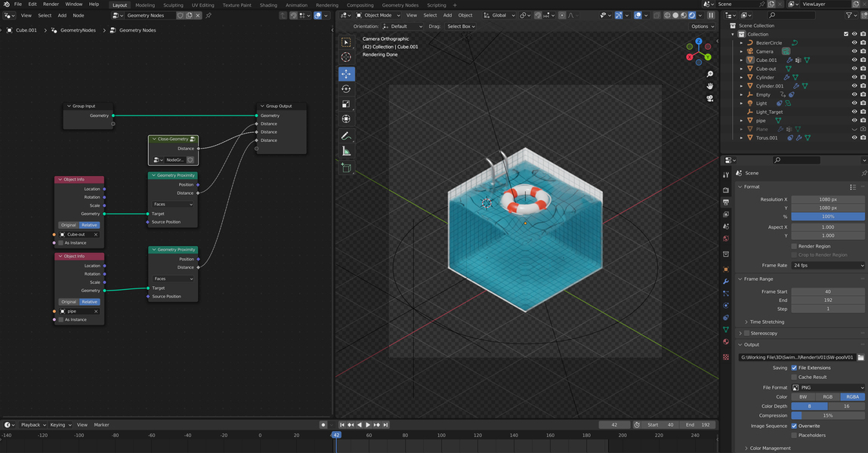
Task: Open the PNG file format dropdown
Action: coord(828,388)
